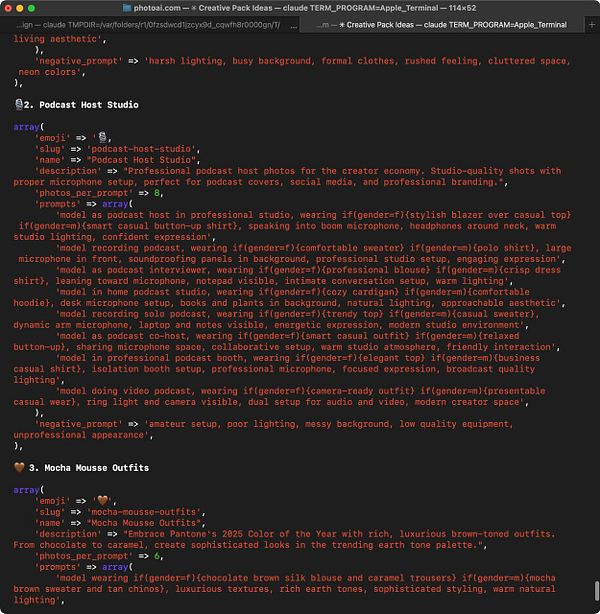The width and height of the screenshot is (600, 614).
Task: Click the text 'living aesthetic' at top
Action: (x=55, y=39)
